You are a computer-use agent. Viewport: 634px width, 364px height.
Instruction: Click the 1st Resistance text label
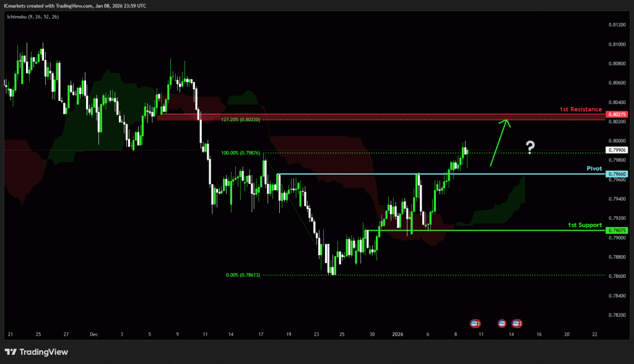coord(580,109)
